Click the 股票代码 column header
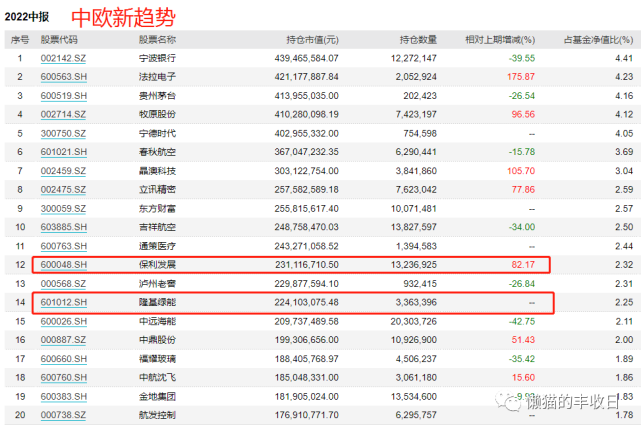Viewport: 641px width, 430px height. point(58,39)
